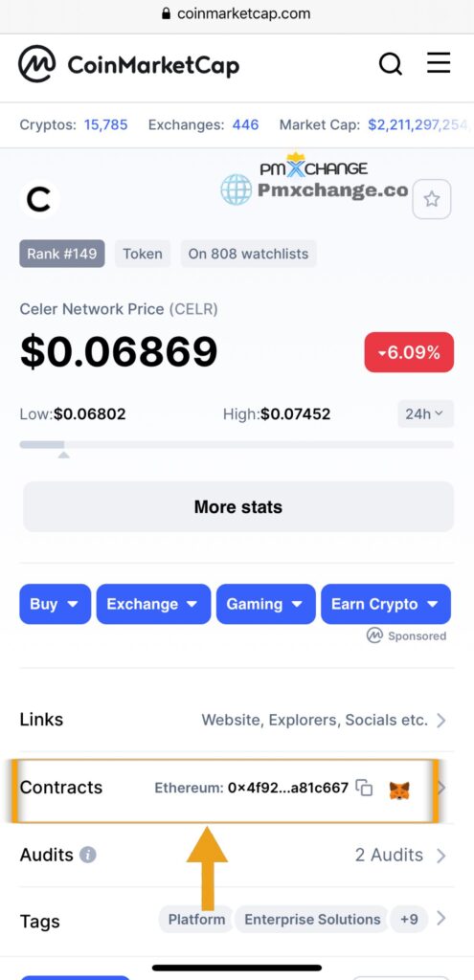Open the hamburger menu icon
Viewport: 474px width, 980px height.
tap(439, 63)
